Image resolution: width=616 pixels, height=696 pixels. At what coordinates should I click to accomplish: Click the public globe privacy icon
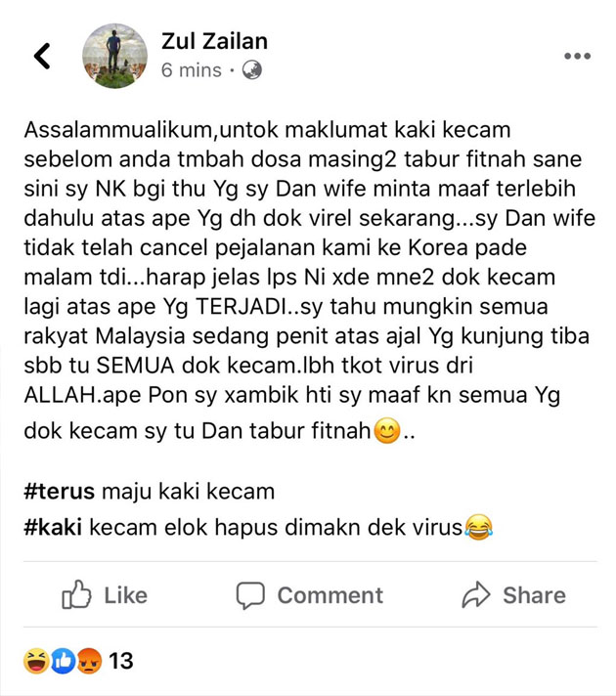tap(252, 70)
